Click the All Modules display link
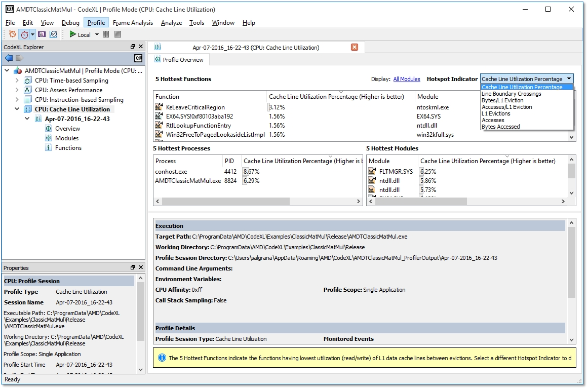 pyautogui.click(x=407, y=79)
